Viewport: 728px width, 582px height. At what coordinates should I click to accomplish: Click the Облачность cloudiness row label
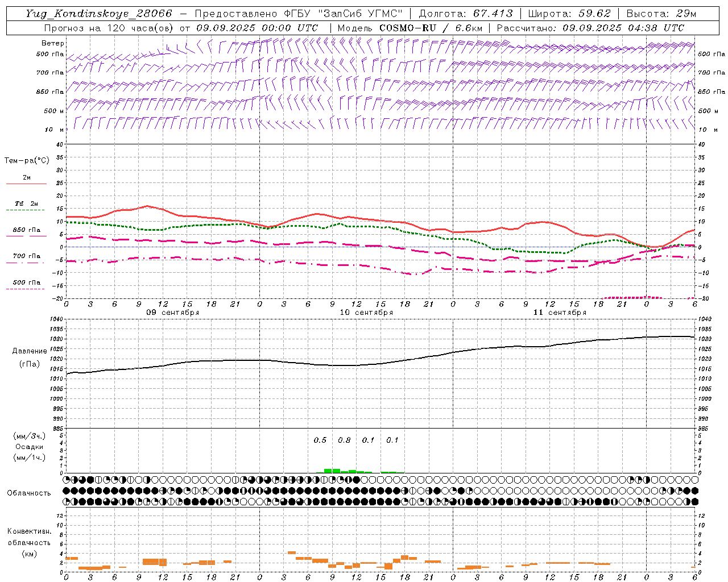[x=29, y=493]
